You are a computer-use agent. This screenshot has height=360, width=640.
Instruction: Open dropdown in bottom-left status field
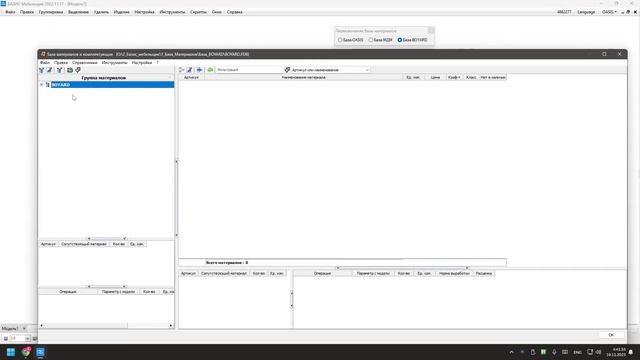(x=27, y=338)
